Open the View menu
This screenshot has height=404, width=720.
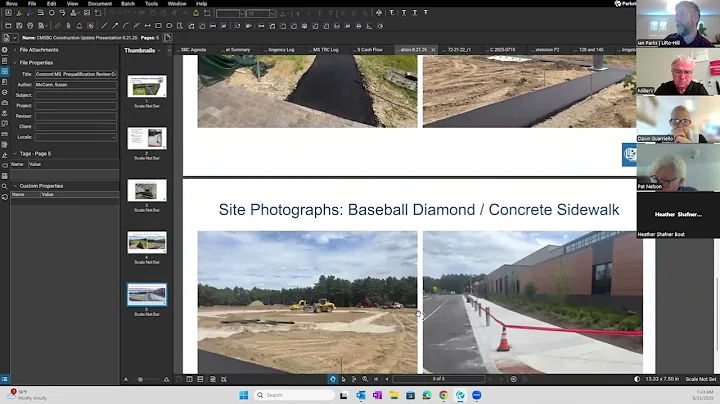tap(73, 4)
